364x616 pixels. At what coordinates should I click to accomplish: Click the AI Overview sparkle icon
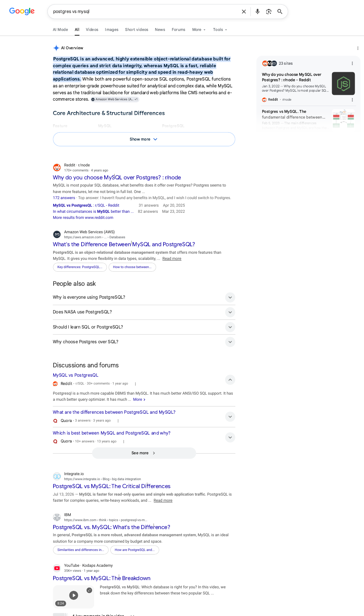point(56,48)
